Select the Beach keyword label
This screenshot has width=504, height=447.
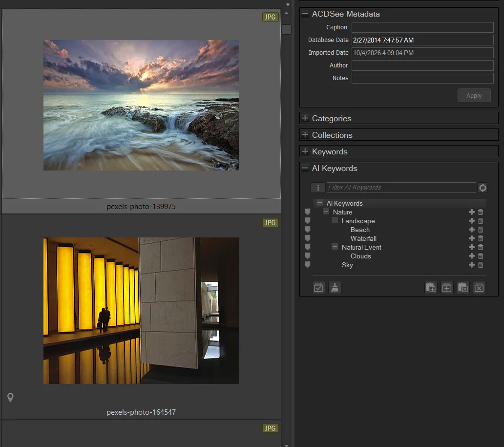click(x=359, y=230)
